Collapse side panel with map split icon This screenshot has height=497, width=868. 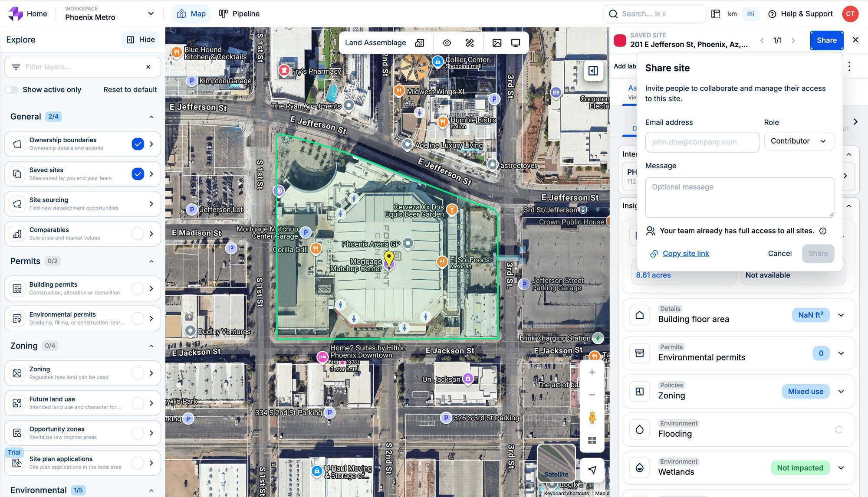pos(593,71)
